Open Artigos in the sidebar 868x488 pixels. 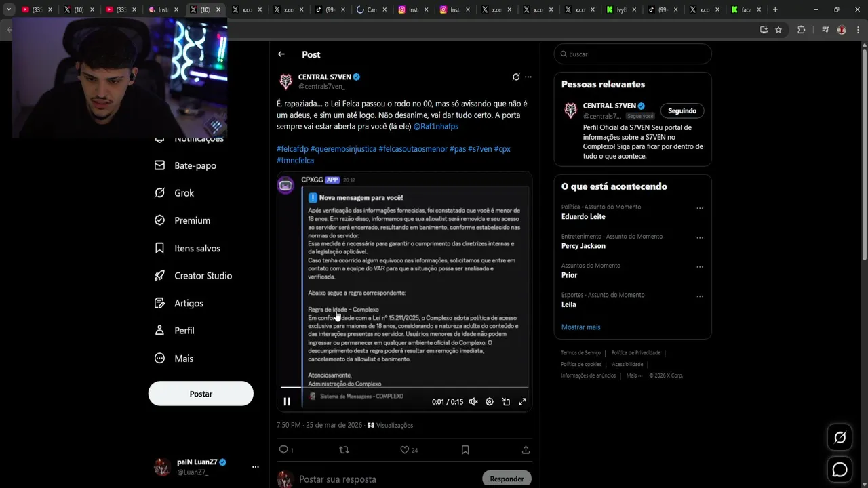coord(179,303)
